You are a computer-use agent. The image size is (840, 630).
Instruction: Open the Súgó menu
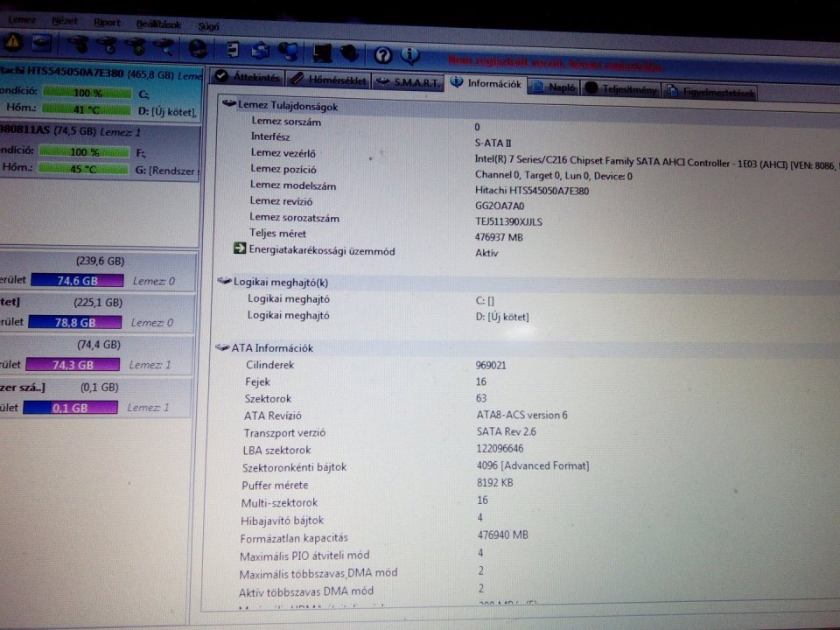point(208,26)
